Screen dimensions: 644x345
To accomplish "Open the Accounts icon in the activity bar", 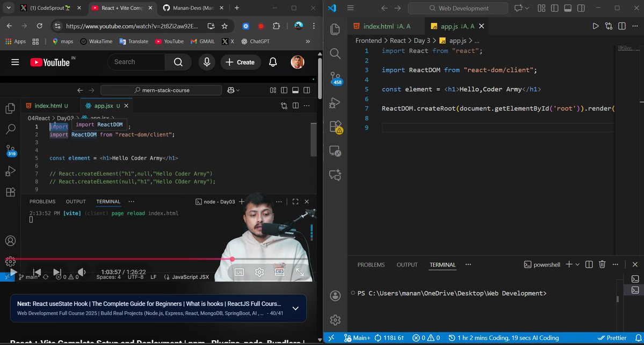I will point(335,295).
